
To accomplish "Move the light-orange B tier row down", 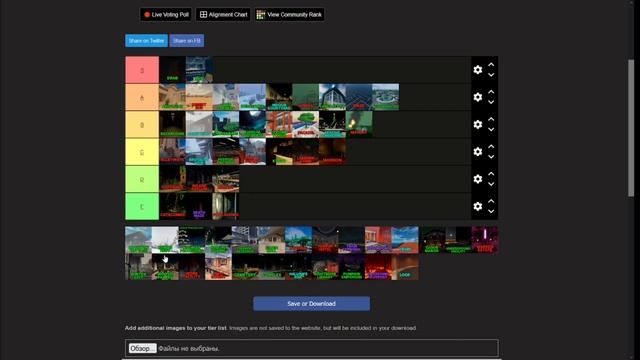I will point(491,130).
